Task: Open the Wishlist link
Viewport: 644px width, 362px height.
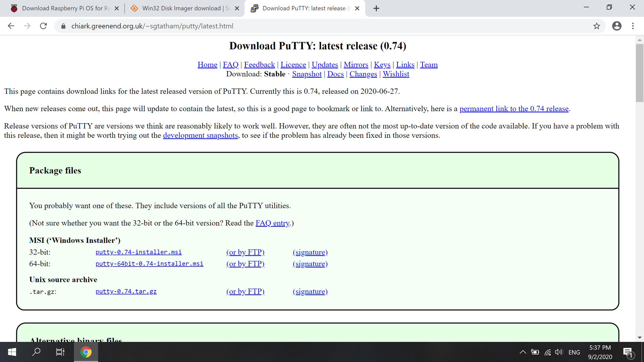Action: tap(396, 74)
